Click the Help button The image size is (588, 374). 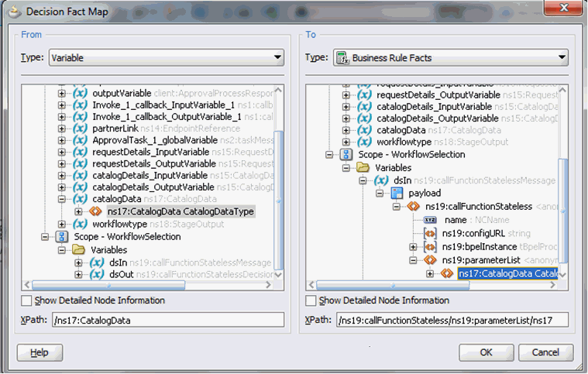click(x=40, y=352)
